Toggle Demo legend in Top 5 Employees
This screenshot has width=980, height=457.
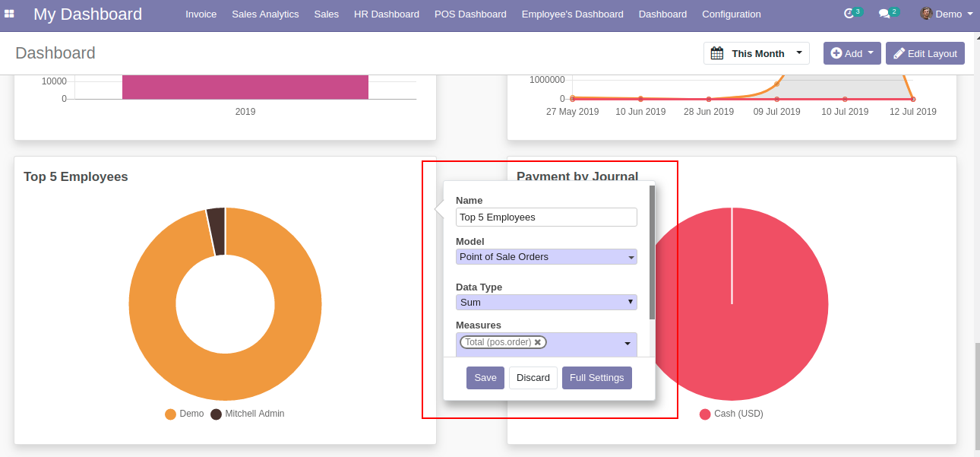pos(185,414)
